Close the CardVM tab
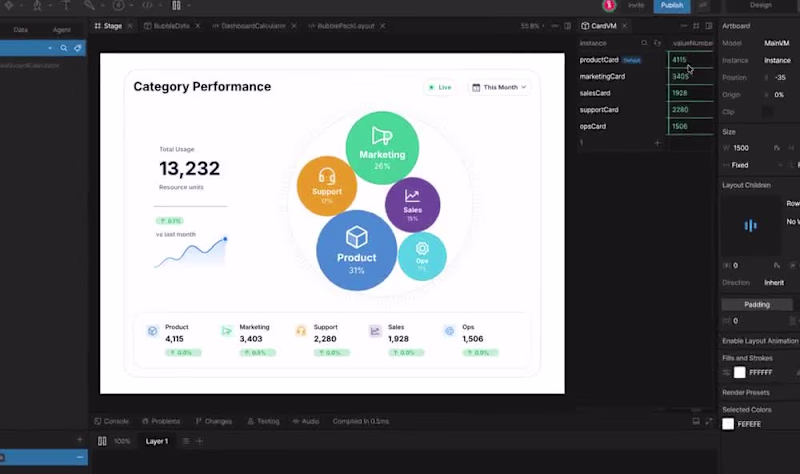This screenshot has width=800, height=474. tap(624, 26)
